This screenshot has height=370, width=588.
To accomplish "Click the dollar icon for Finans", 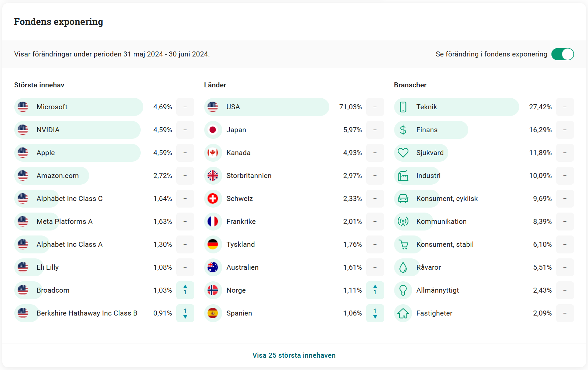I will 403,130.
